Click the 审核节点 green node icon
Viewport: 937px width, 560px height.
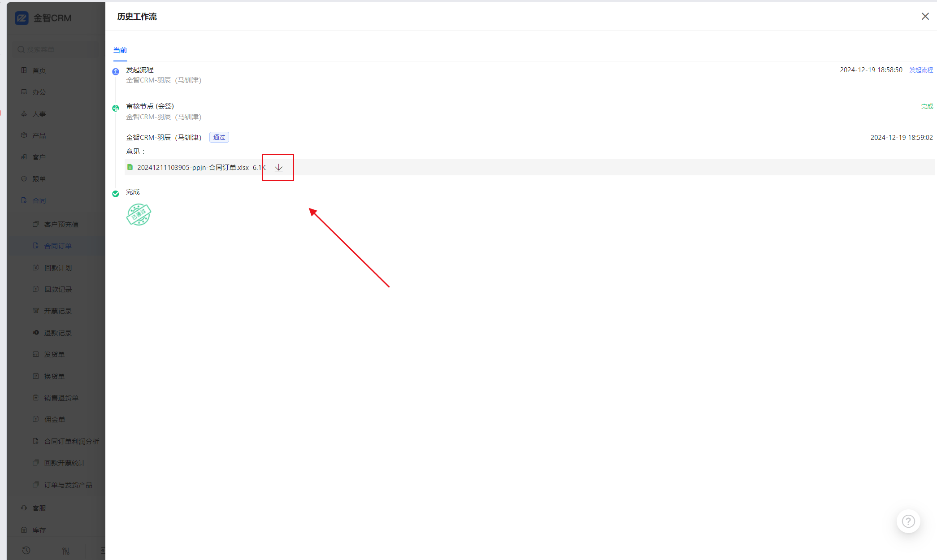pyautogui.click(x=116, y=108)
